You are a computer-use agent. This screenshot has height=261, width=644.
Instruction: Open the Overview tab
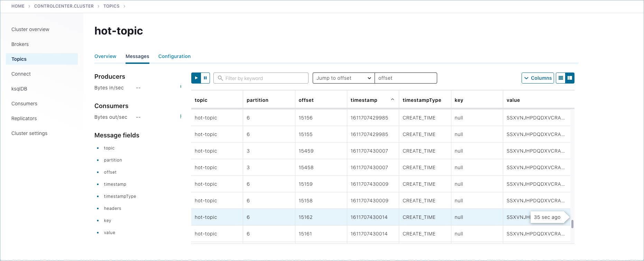pyautogui.click(x=105, y=56)
